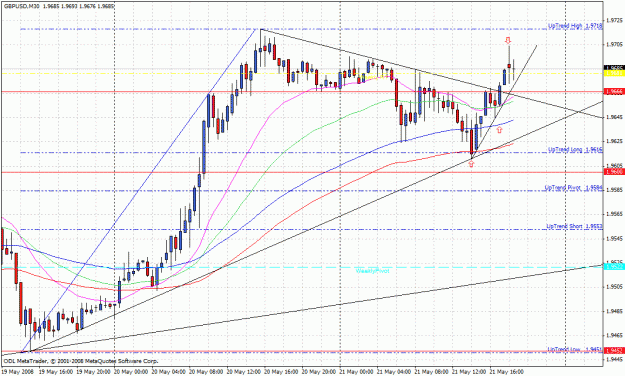Click the 'UpTrend High 1.9718' label
625x376 pixels.
pyautogui.click(x=575, y=26)
